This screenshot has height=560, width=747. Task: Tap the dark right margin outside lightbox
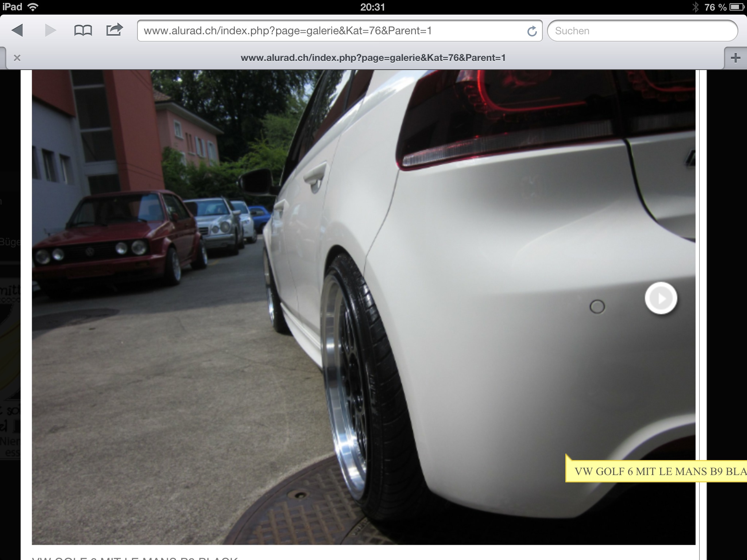point(727,255)
